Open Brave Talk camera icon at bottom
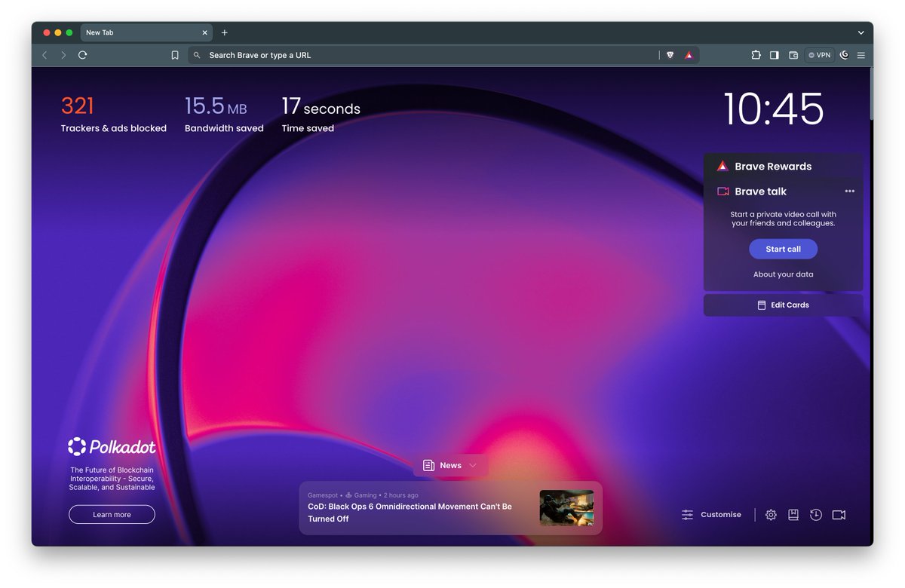 839,515
